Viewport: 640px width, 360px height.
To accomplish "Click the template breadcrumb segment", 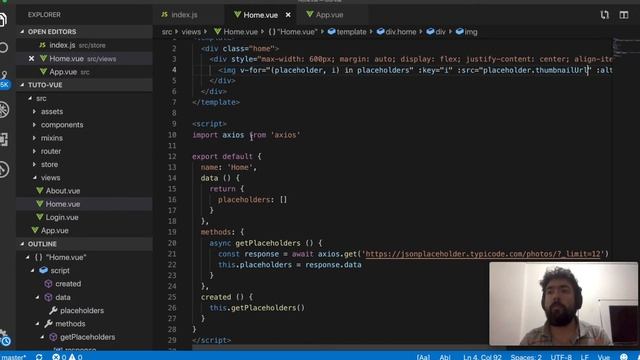I will coord(347,32).
